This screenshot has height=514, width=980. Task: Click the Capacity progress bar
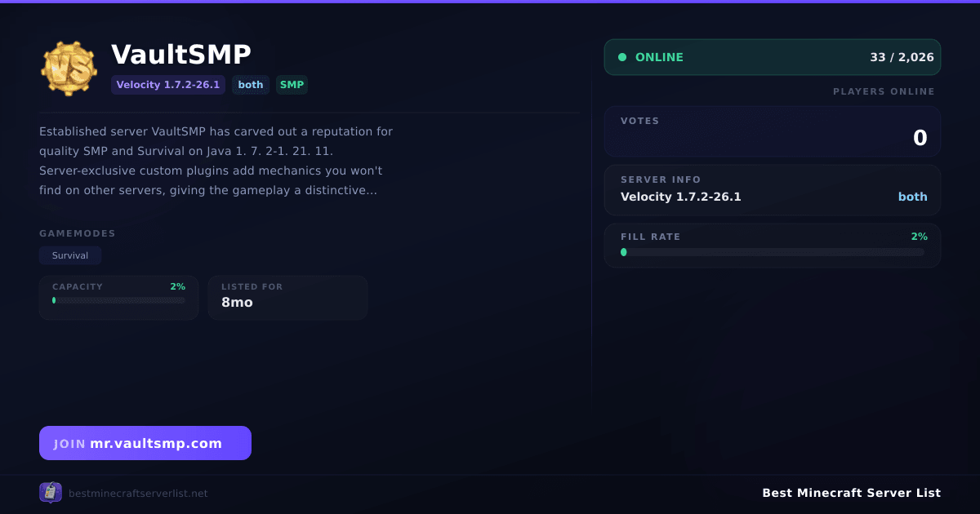click(x=118, y=300)
